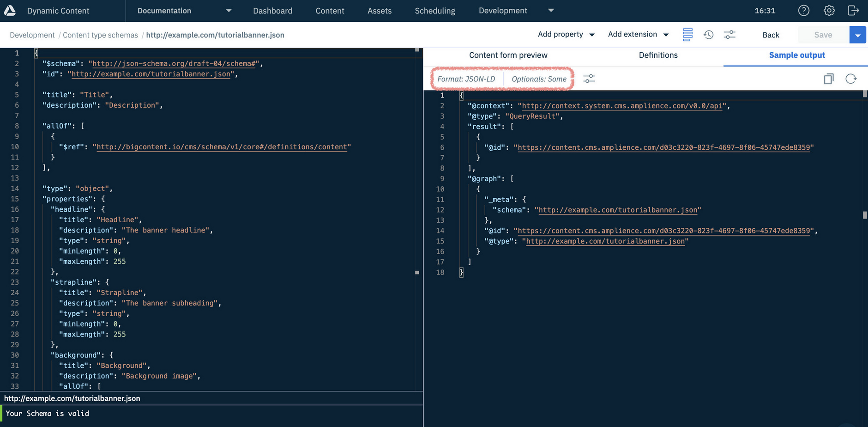Click the json-schema.org draft-04 link
868x427 pixels.
click(174, 64)
